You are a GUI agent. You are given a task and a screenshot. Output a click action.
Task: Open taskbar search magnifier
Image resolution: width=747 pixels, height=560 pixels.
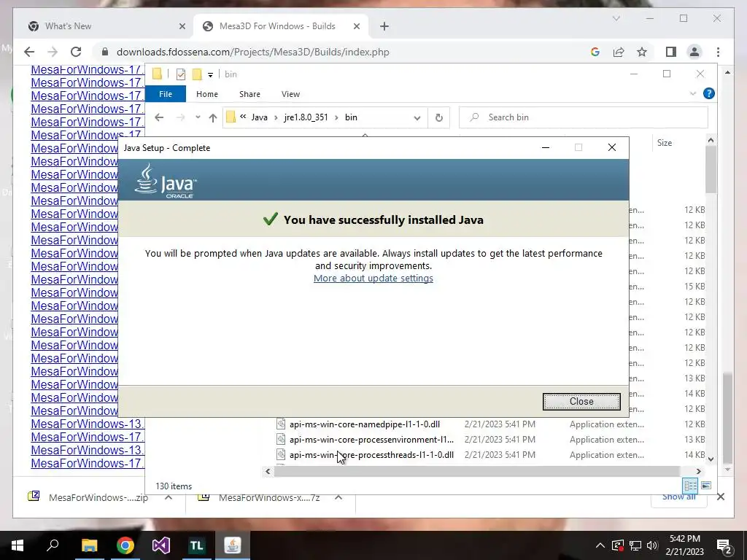coord(53,545)
